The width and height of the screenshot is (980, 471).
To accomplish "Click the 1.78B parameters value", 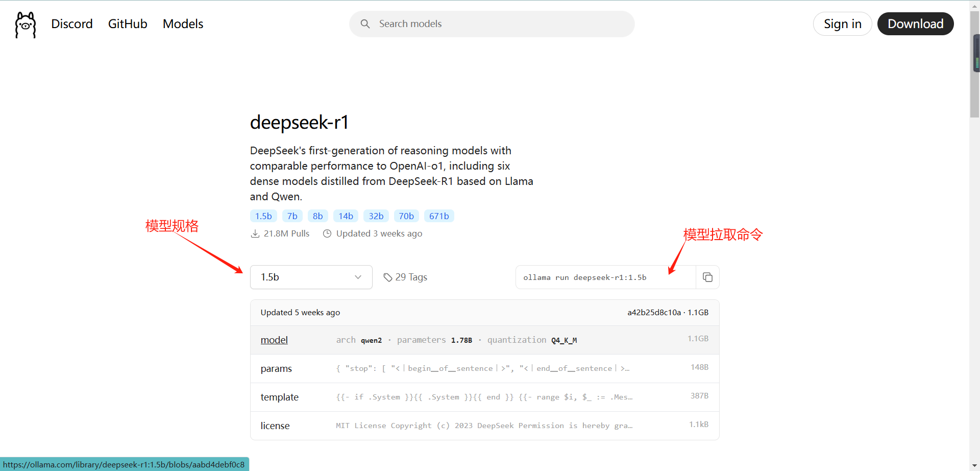I will (x=461, y=340).
